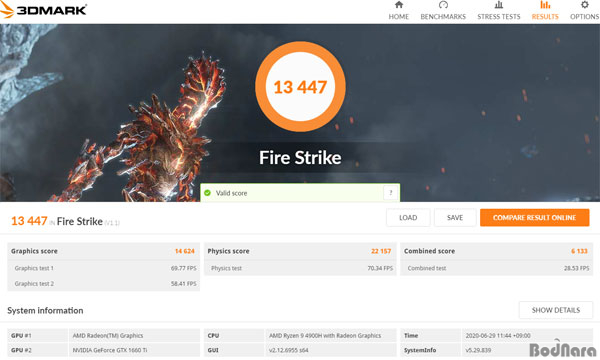Open the valid score help question mark
This screenshot has height=360, width=600.
(x=391, y=192)
